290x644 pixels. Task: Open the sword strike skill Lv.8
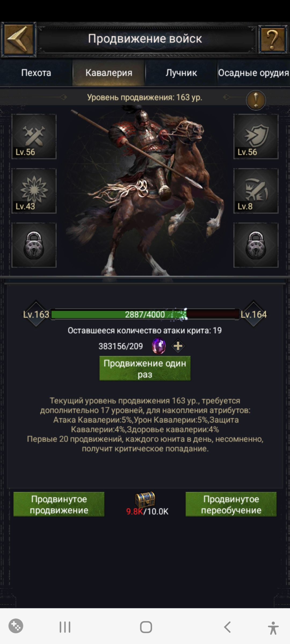tap(256, 191)
